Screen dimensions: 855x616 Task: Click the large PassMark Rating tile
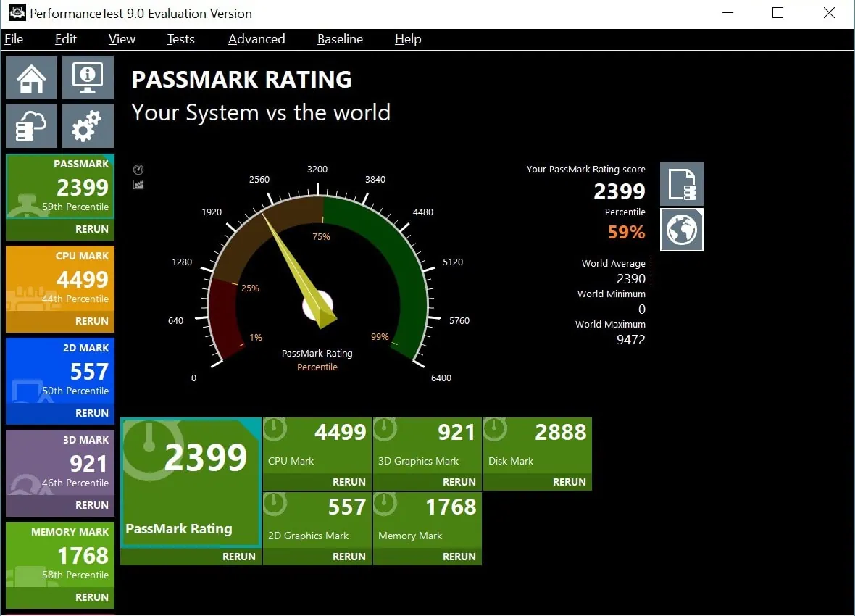(191, 482)
